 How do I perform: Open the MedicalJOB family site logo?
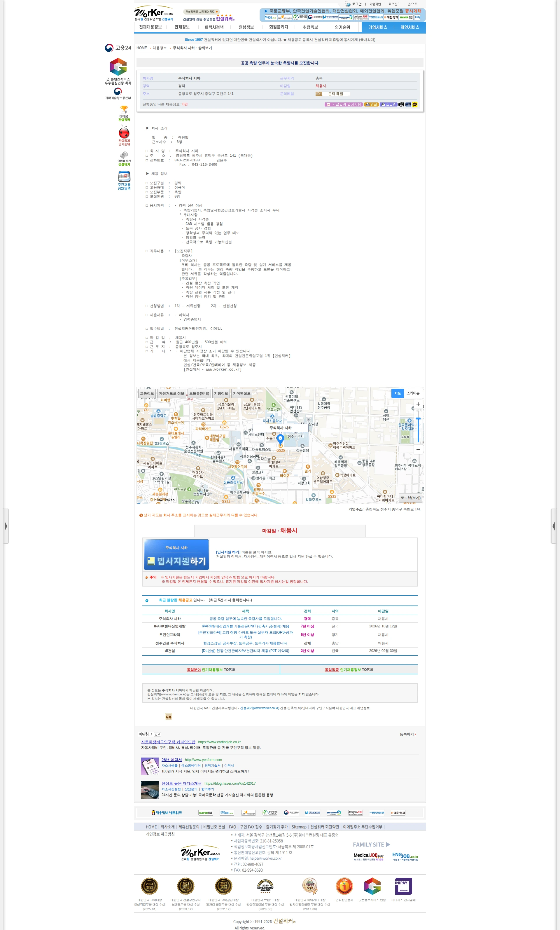click(x=368, y=857)
